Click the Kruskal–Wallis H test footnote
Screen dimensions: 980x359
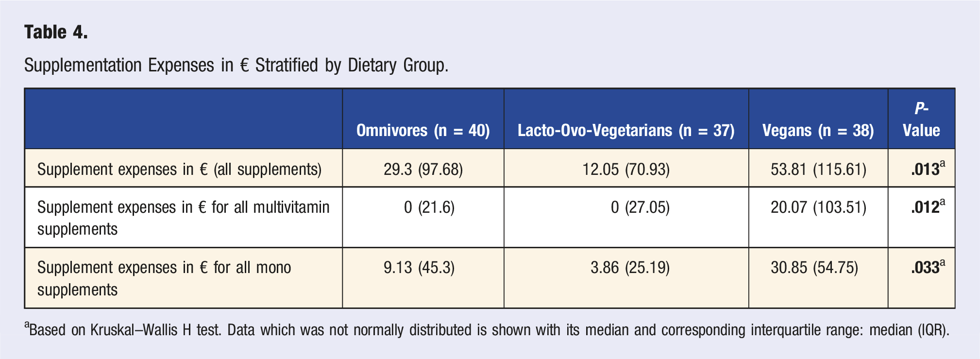click(487, 330)
